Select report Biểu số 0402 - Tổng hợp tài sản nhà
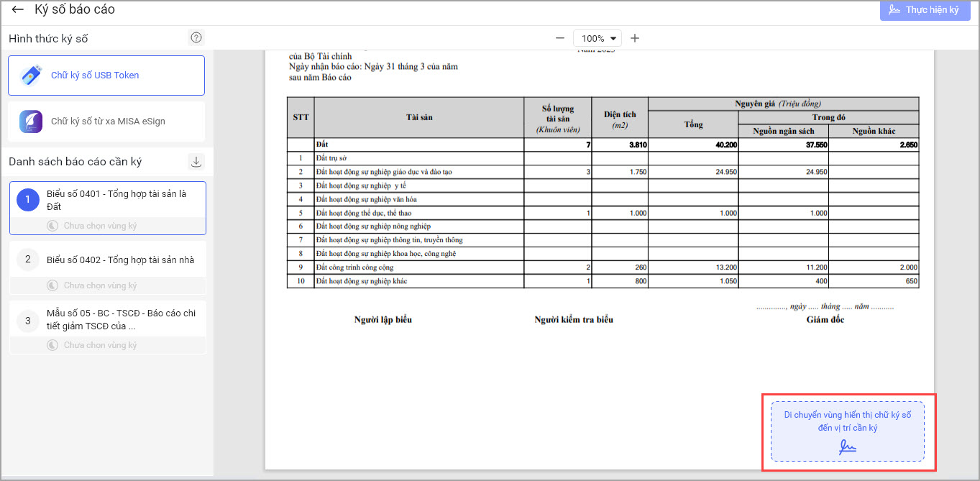This screenshot has width=980, height=481. coord(108,268)
